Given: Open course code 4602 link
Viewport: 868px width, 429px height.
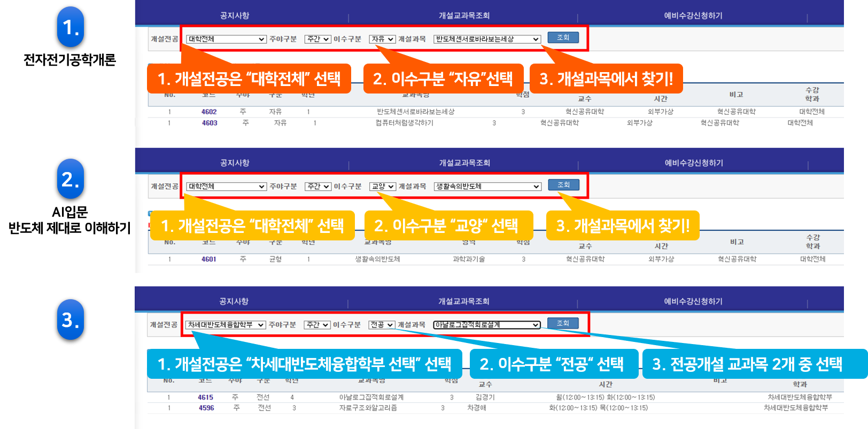Looking at the screenshot, I should 209,112.
